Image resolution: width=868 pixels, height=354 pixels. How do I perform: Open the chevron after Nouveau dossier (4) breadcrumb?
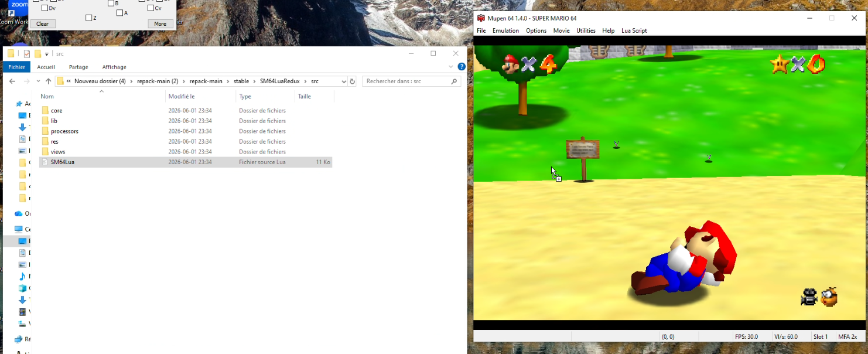[131, 81]
